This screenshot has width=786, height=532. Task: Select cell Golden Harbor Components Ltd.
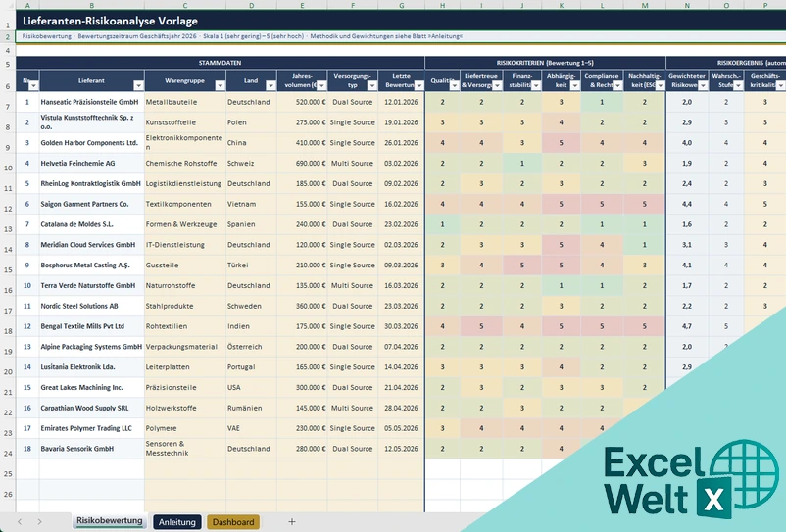tap(92, 143)
